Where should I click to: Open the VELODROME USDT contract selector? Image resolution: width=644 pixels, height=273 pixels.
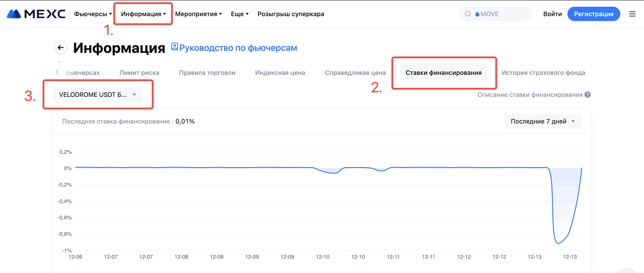click(x=98, y=95)
